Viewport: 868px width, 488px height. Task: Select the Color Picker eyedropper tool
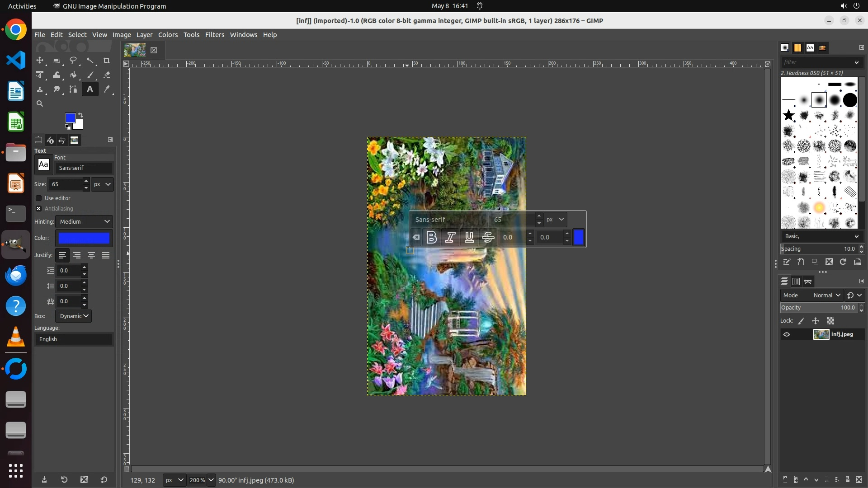click(x=107, y=89)
